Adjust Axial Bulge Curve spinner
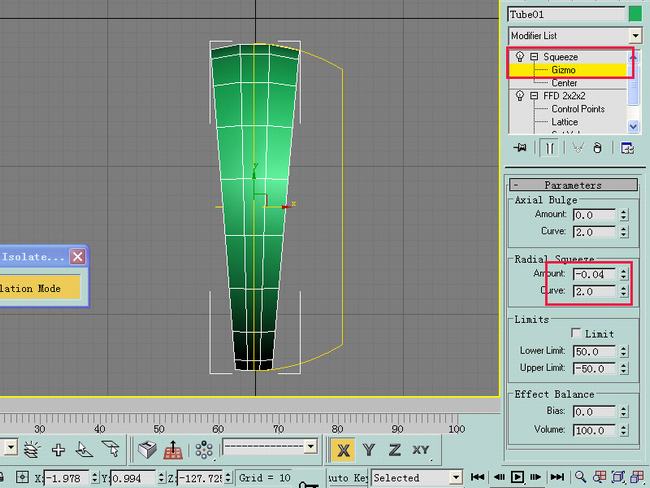Screen dimensions: 650x488 [x=624, y=232]
